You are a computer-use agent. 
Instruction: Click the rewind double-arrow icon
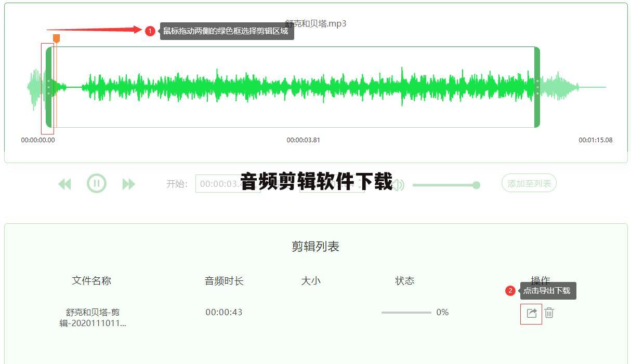[x=64, y=184]
